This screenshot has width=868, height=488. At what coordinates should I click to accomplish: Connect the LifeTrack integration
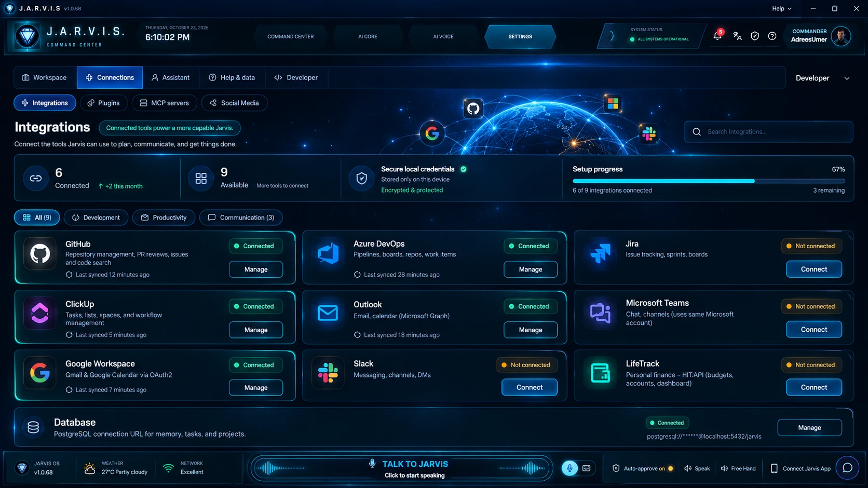[814, 387]
